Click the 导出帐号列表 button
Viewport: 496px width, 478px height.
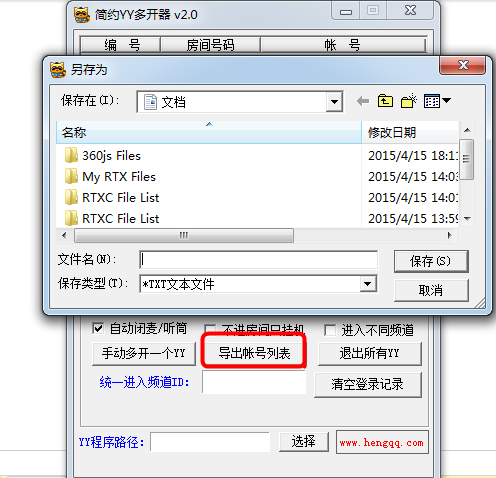pos(254,353)
